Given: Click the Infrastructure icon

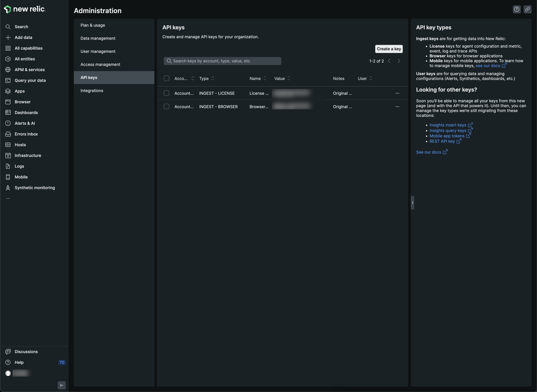Looking at the screenshot, I should (8, 155).
